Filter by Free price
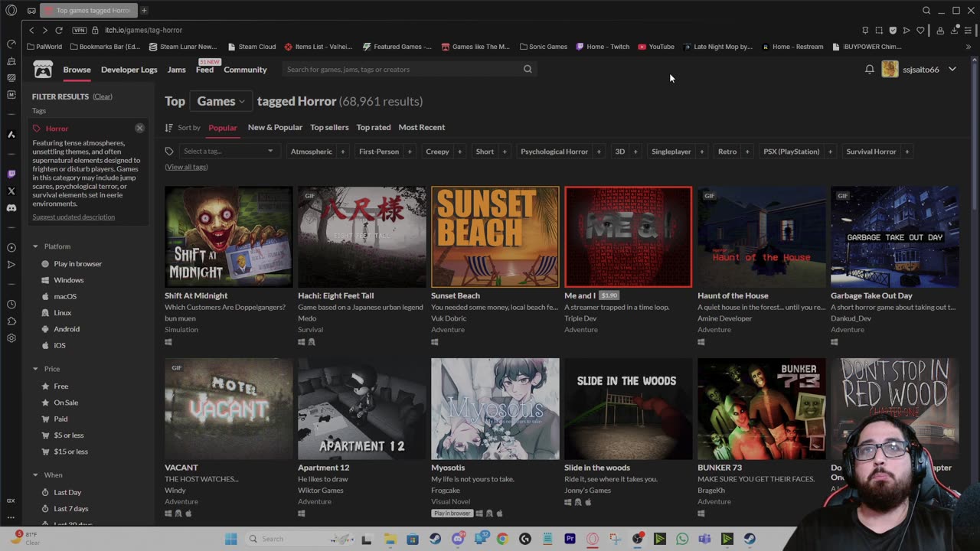 pyautogui.click(x=61, y=386)
